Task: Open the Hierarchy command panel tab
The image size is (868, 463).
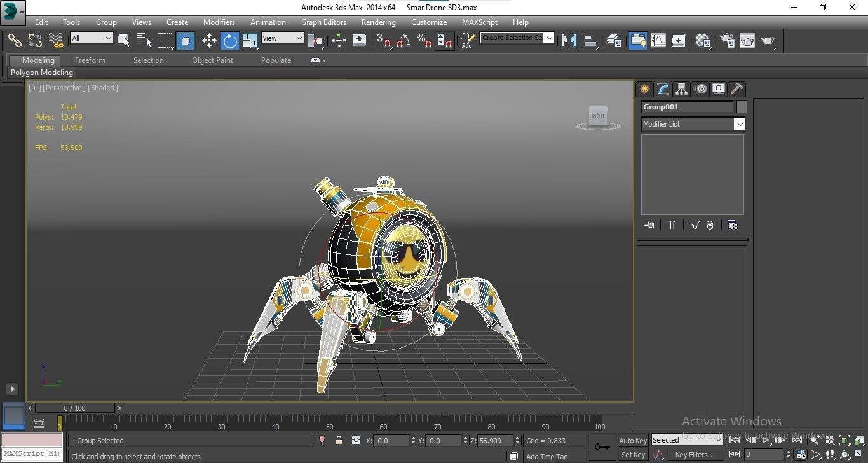Action: click(x=681, y=89)
